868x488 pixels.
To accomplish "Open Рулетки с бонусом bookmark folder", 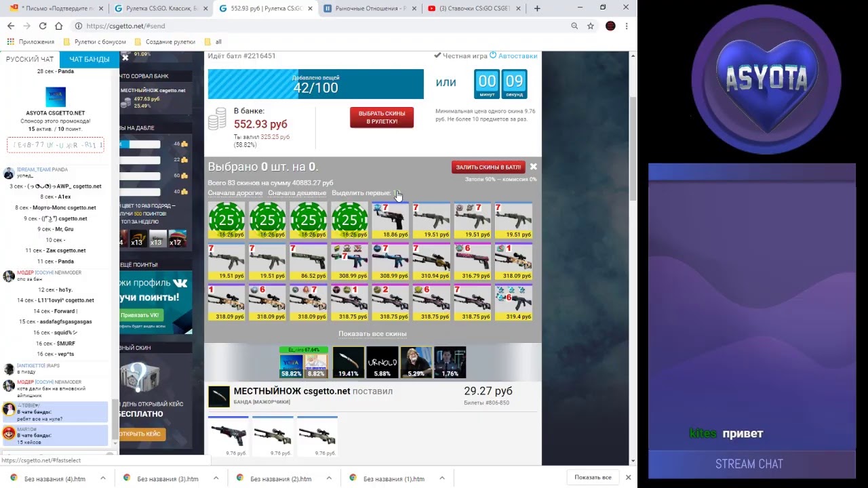I will pyautogui.click(x=94, y=41).
